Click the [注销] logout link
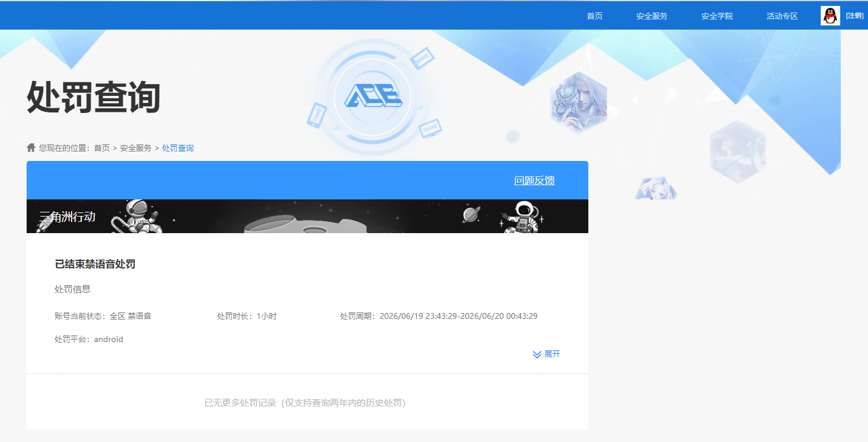Screen dimensions: 868x442 854,16
